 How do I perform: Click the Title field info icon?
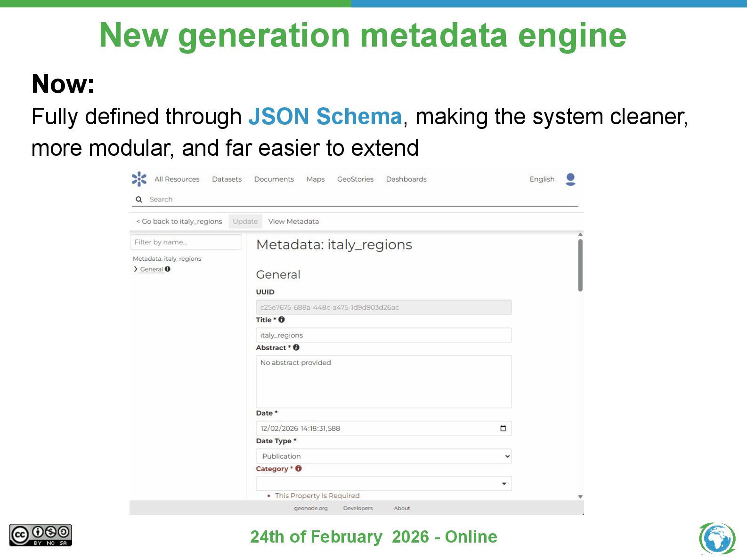click(282, 320)
